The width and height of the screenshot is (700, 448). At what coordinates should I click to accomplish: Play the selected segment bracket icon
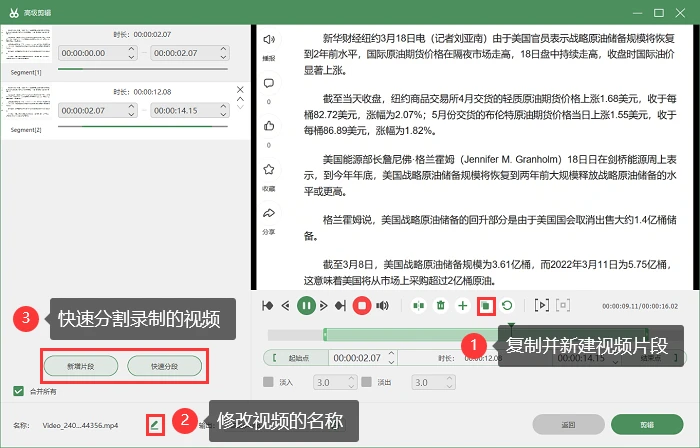pos(542,306)
